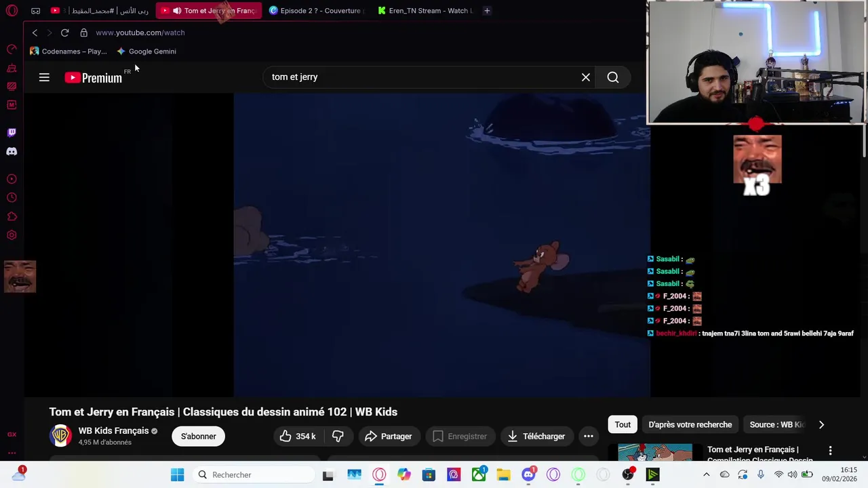The image size is (868, 488).
Task: Show next filter chips with right chevron
Action: pos(821,425)
